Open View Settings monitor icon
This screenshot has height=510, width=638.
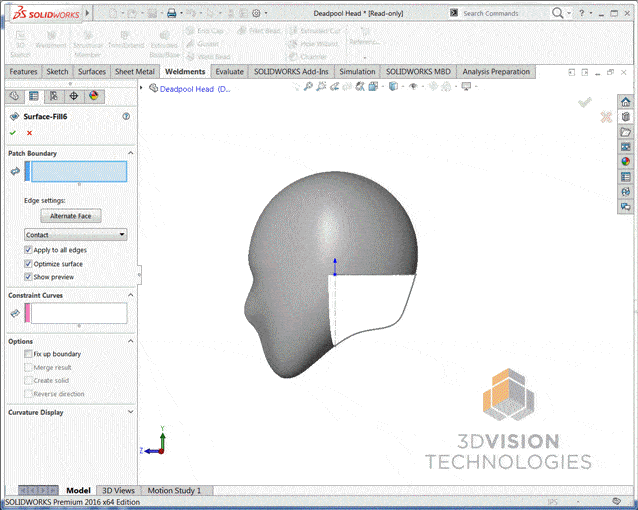tap(466, 86)
